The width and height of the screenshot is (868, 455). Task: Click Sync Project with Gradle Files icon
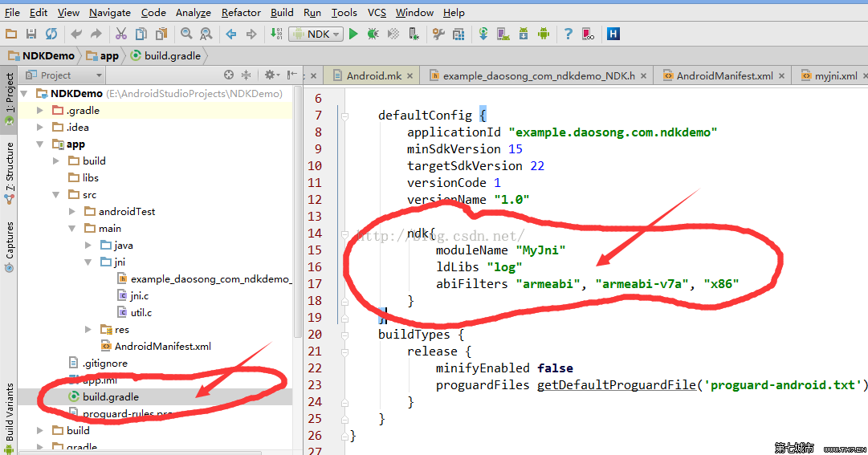click(x=483, y=35)
